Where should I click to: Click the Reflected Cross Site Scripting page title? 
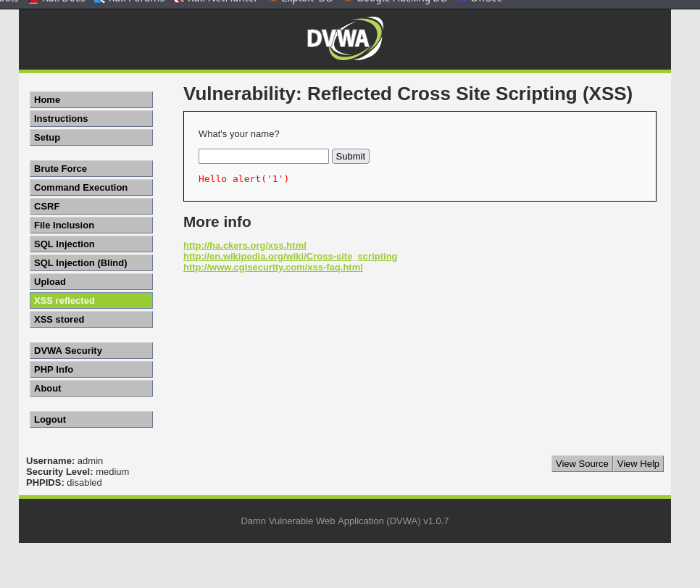click(x=407, y=94)
